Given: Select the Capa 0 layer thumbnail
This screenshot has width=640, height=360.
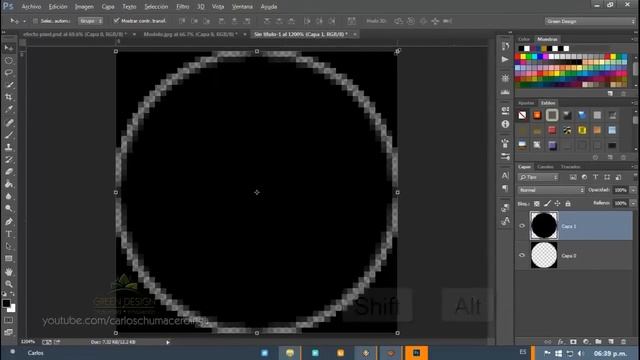Looking at the screenshot, I should click(x=544, y=255).
